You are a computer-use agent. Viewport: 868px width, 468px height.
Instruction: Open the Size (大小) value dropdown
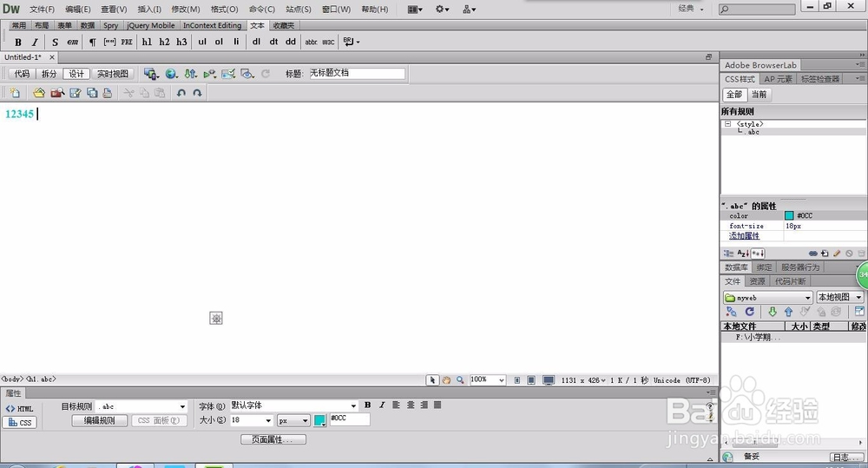point(268,421)
